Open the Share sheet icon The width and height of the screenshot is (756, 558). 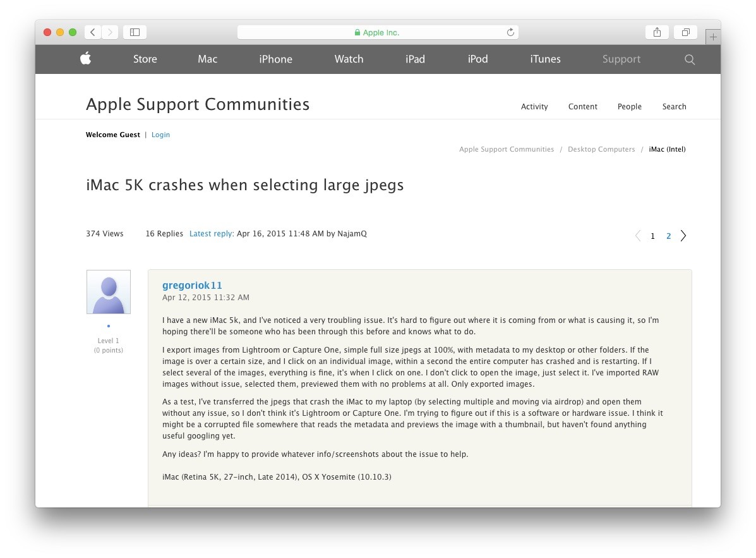click(657, 32)
